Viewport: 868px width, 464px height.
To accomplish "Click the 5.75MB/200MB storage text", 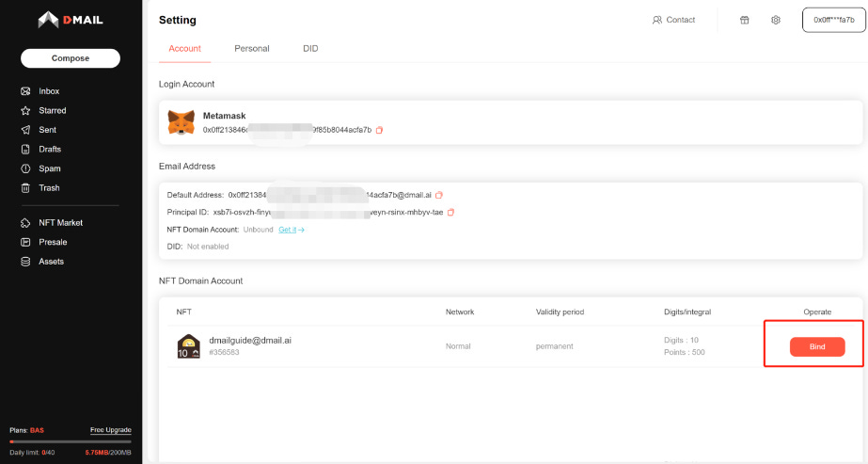I will 108,453.
